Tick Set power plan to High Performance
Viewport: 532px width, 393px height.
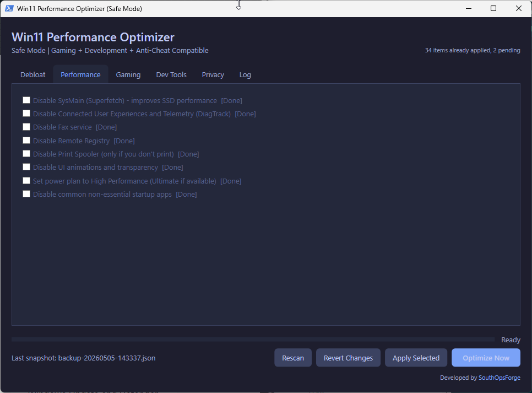click(26, 181)
